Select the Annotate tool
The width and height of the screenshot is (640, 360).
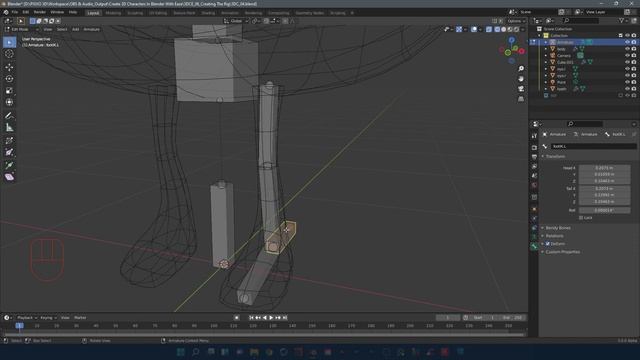9,116
